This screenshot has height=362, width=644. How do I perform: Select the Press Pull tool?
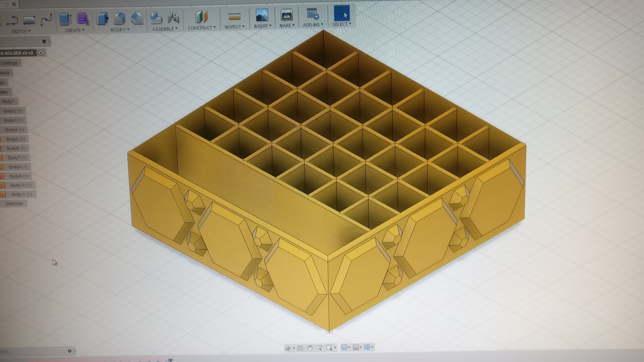[x=103, y=18]
